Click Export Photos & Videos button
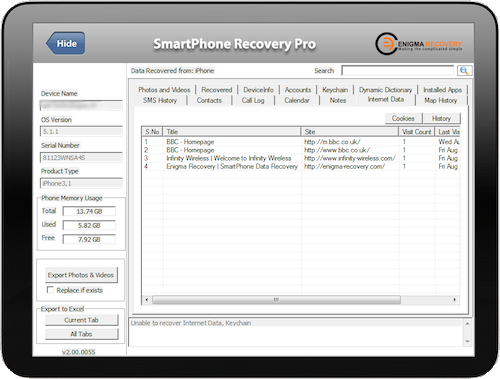 click(x=81, y=275)
